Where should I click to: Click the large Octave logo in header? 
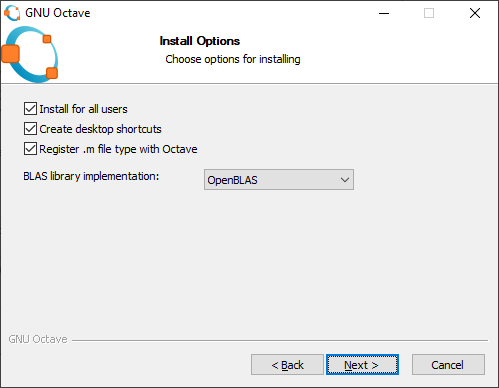tap(30, 54)
